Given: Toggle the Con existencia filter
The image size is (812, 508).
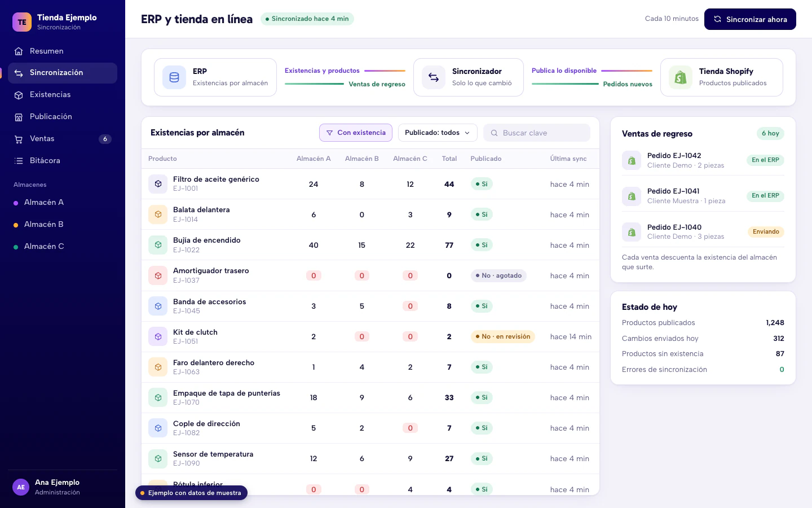Looking at the screenshot, I should [356, 133].
